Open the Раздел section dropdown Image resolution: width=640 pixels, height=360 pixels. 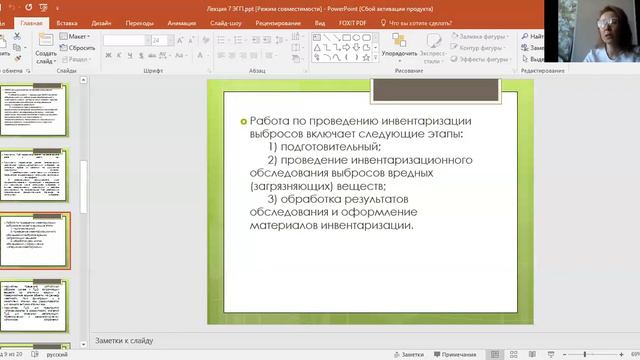[x=77, y=59]
